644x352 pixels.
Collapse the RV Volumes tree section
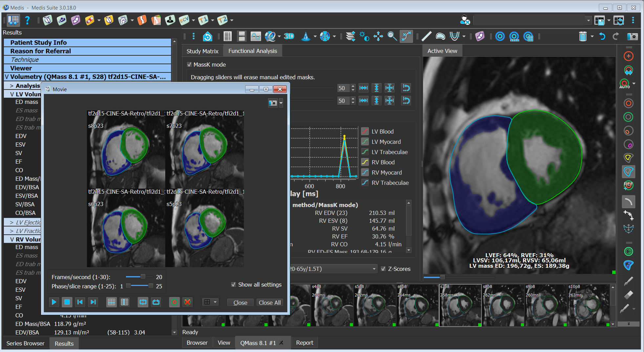tap(11, 239)
